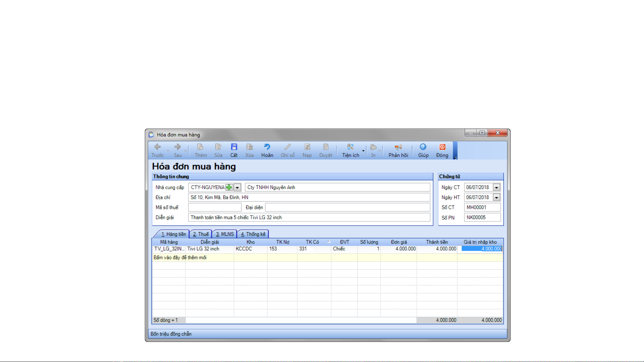Click the Hoãn undo icon

pyautogui.click(x=267, y=147)
